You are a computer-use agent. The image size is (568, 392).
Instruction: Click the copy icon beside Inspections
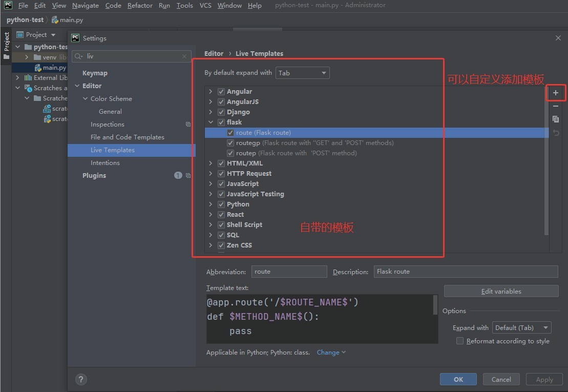pos(188,125)
